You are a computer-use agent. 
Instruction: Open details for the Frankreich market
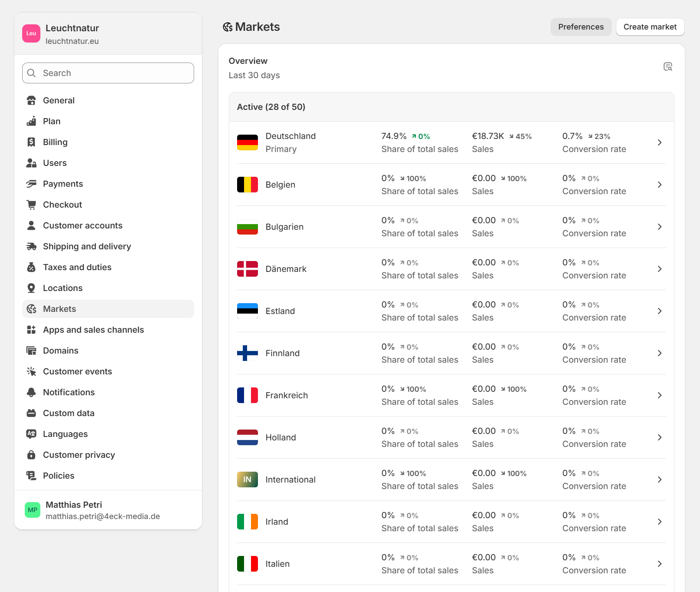pyautogui.click(x=659, y=395)
